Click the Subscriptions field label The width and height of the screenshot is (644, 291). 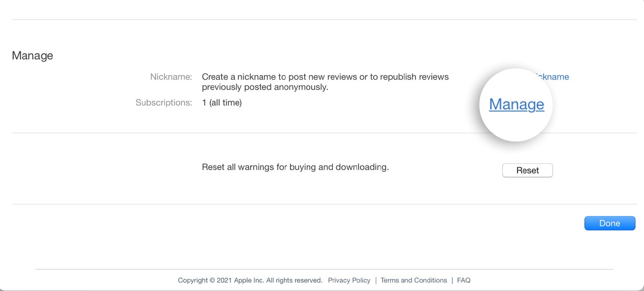(x=163, y=103)
